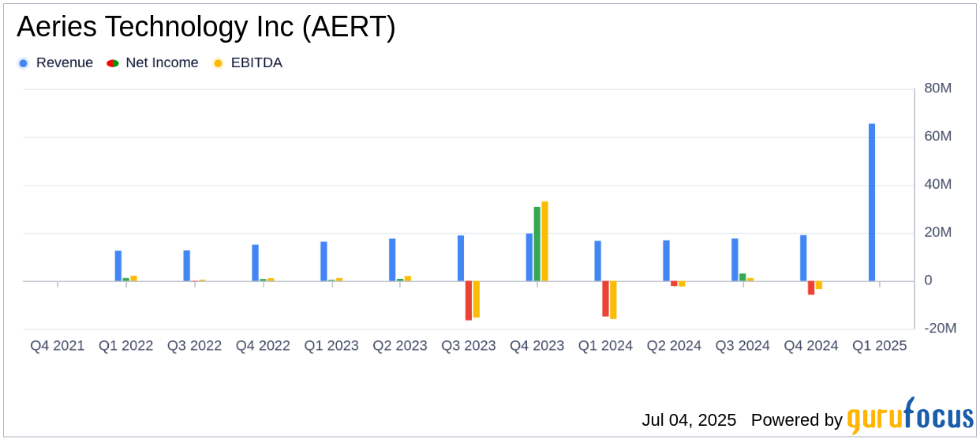Toggle the Net Income legend series
This screenshot has height=440, width=980.
pos(152,63)
